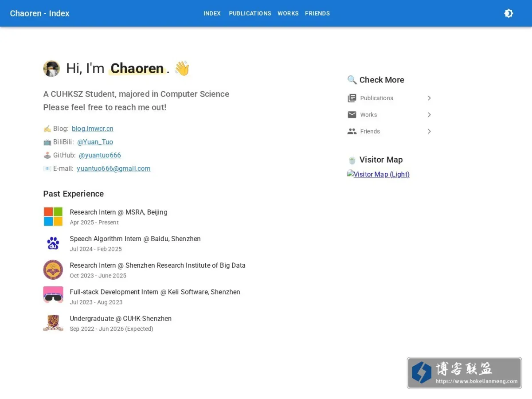The width and height of the screenshot is (532, 399).
Task: Click the Baidu paw logo
Action: pyautogui.click(x=53, y=243)
